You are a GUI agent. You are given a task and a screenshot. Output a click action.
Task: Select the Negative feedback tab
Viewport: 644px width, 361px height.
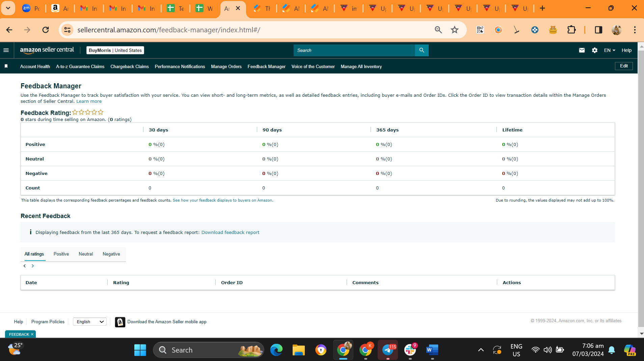111,254
